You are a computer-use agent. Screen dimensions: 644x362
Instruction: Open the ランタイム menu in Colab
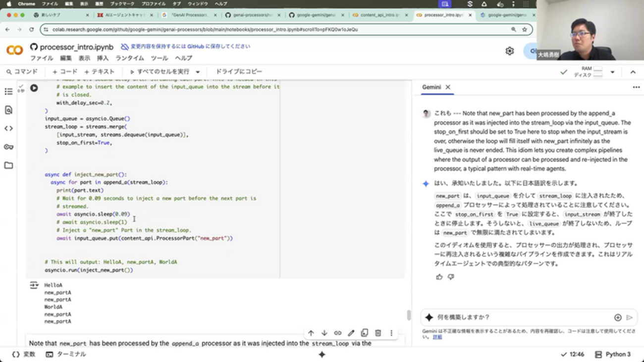tap(130, 58)
